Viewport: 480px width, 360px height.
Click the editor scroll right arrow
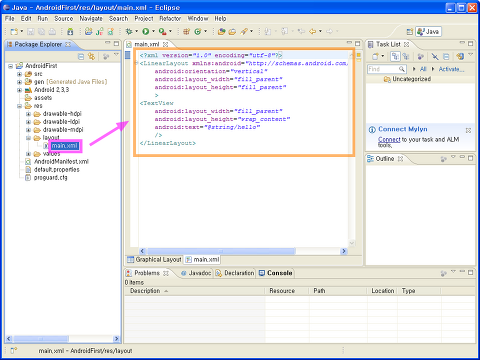click(344, 251)
